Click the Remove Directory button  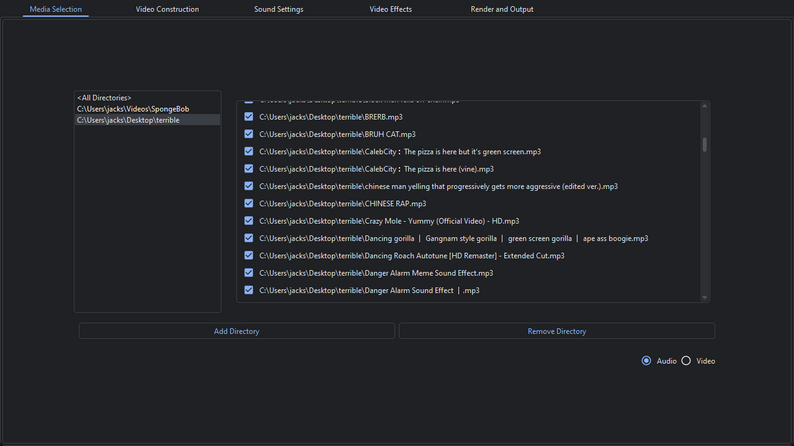556,331
